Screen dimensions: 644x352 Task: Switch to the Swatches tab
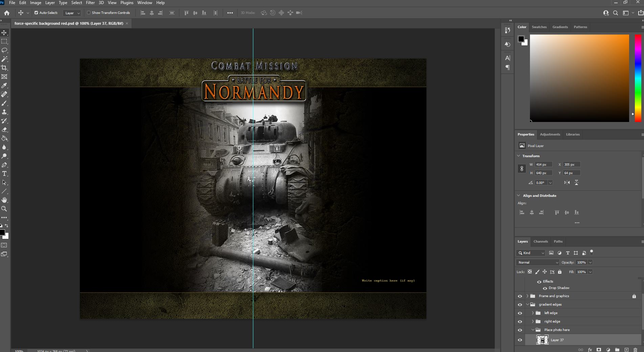pyautogui.click(x=539, y=27)
